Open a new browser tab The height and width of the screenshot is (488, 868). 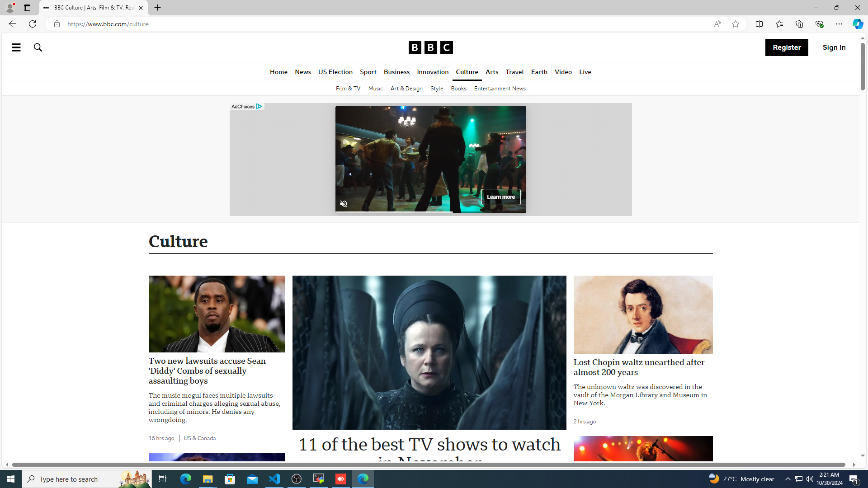(157, 8)
